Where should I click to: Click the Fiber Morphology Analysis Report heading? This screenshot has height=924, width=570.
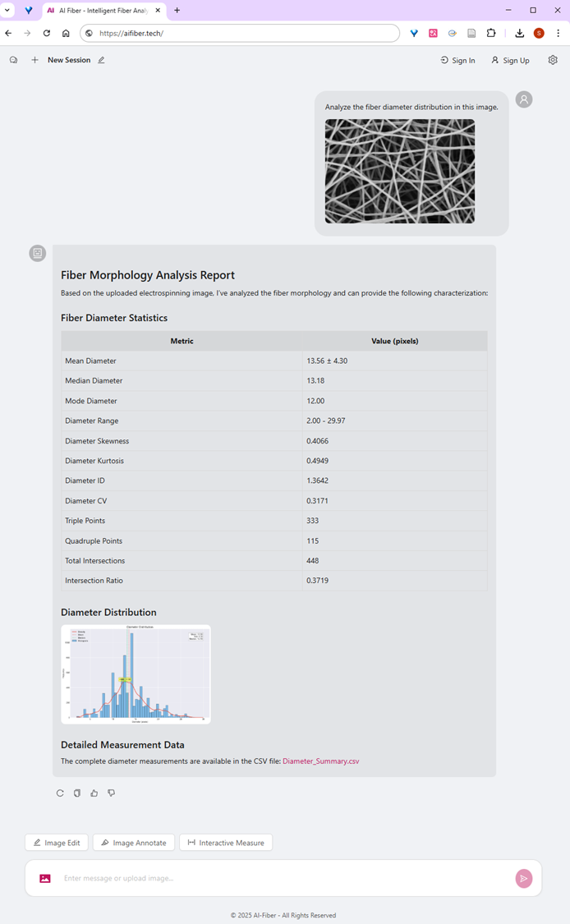point(147,275)
